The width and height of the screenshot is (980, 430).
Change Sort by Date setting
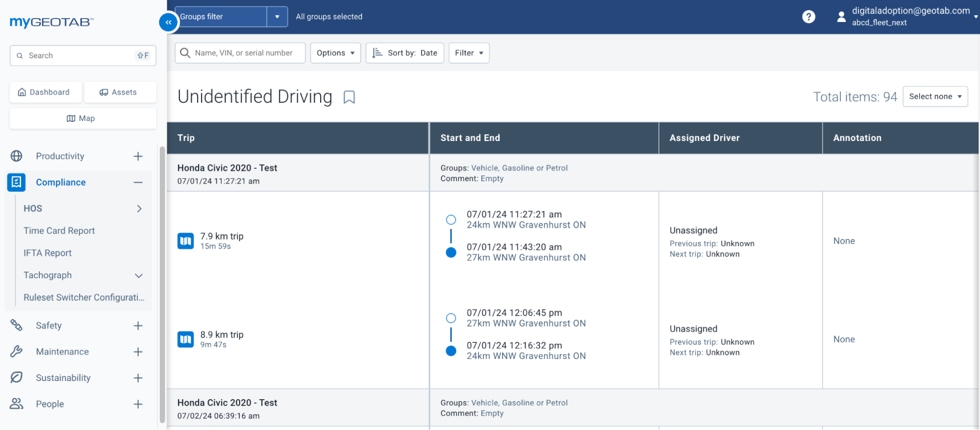404,53
